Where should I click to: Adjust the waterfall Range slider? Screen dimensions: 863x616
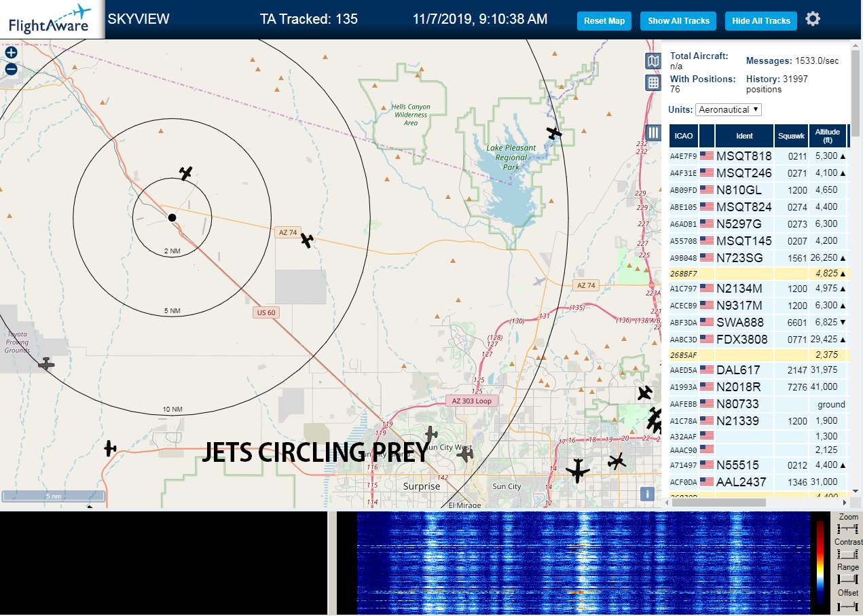(847, 579)
